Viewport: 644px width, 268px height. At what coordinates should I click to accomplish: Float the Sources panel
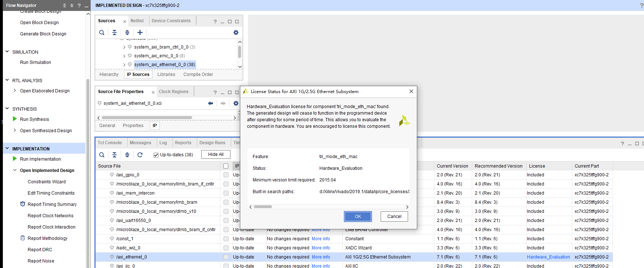pos(237,22)
